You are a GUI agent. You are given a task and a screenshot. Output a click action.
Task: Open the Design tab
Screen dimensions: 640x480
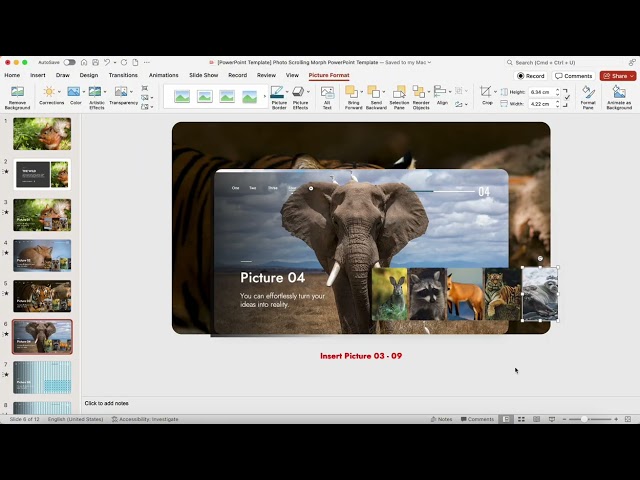click(89, 75)
